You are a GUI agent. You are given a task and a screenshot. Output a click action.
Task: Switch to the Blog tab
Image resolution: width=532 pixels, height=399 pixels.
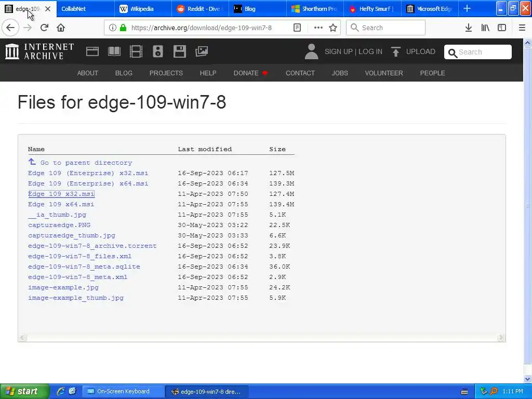tap(258, 9)
